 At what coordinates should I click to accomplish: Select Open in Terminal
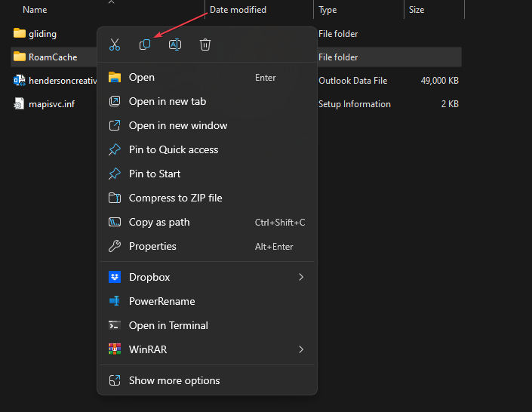168,325
